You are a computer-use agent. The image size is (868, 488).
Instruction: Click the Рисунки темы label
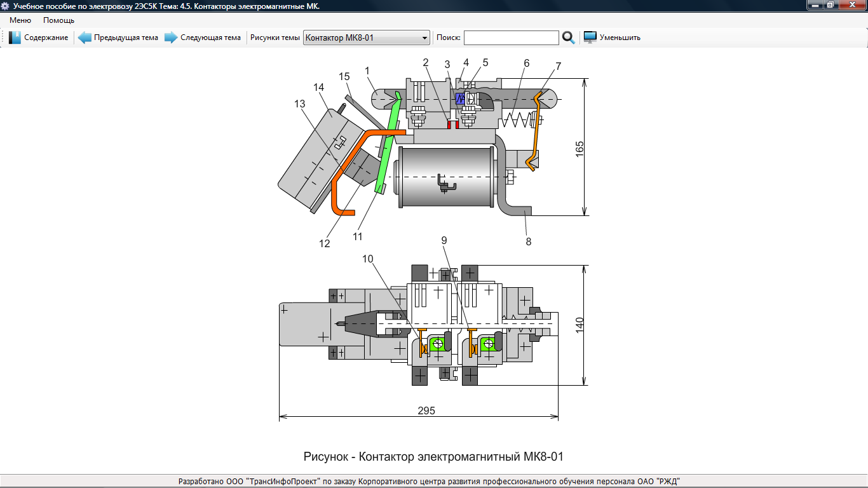pyautogui.click(x=275, y=37)
